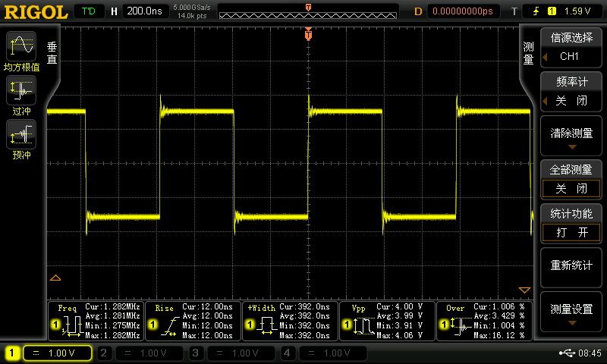Viewport: 607px width, 364px height.
Task: Click the +Width measurement result box
Action: point(290,322)
